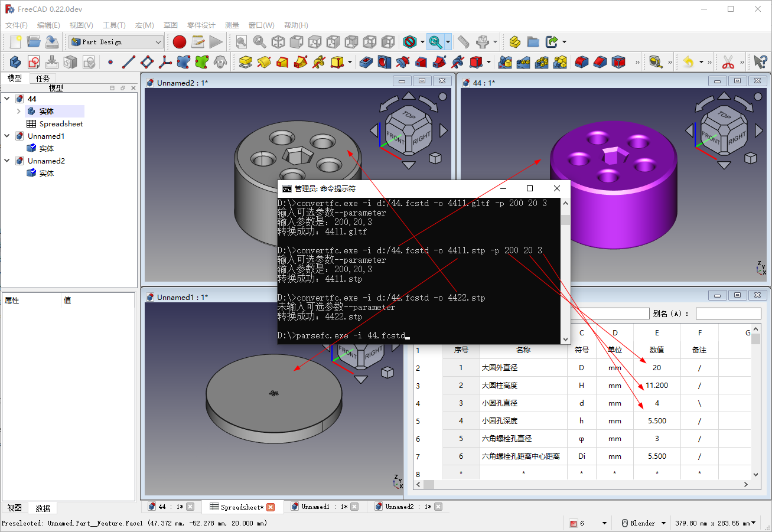This screenshot has height=532, width=772.
Task: Create a datum line
Action: click(128, 61)
